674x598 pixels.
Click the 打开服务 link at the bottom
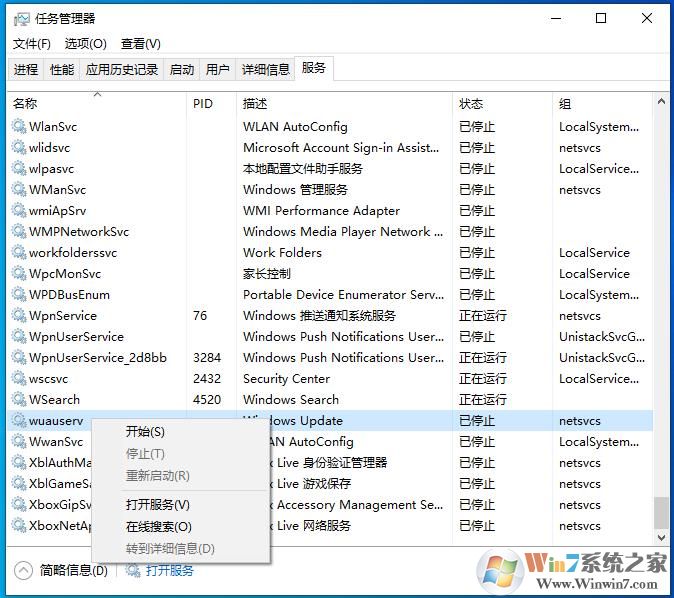click(x=169, y=570)
